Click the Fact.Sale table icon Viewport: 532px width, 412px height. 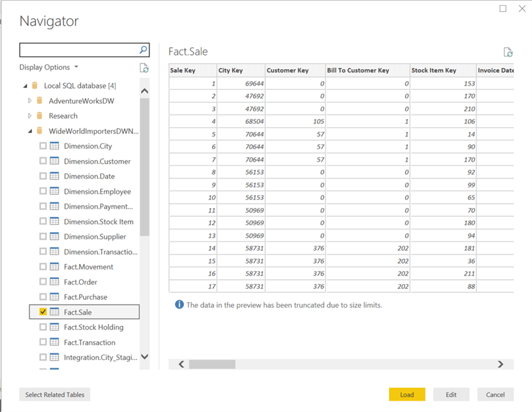pyautogui.click(x=55, y=312)
